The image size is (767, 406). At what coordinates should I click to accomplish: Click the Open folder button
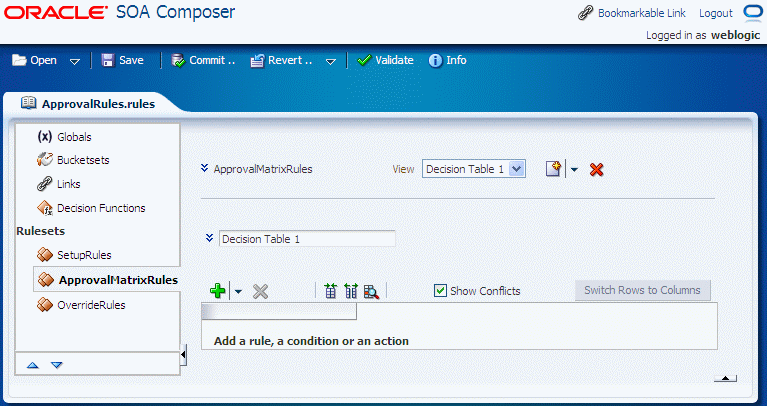(34, 60)
